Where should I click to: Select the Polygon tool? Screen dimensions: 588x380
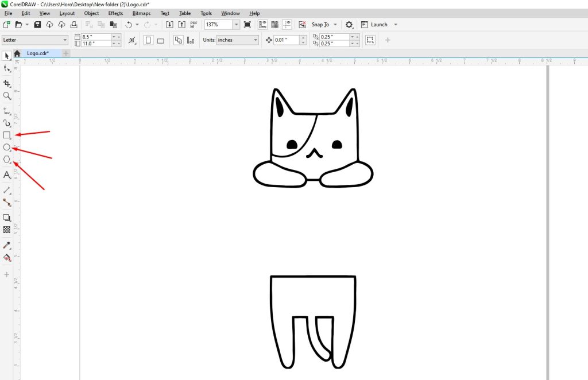(7, 160)
